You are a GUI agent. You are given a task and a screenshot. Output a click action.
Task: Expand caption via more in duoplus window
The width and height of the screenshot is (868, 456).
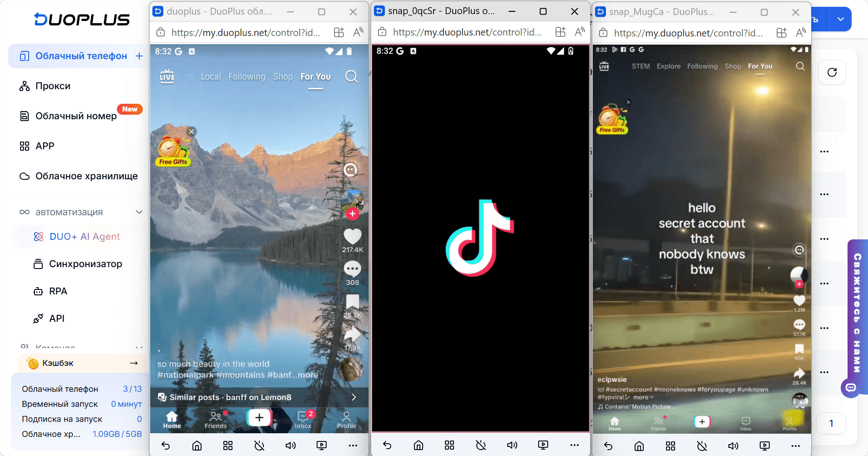point(308,375)
